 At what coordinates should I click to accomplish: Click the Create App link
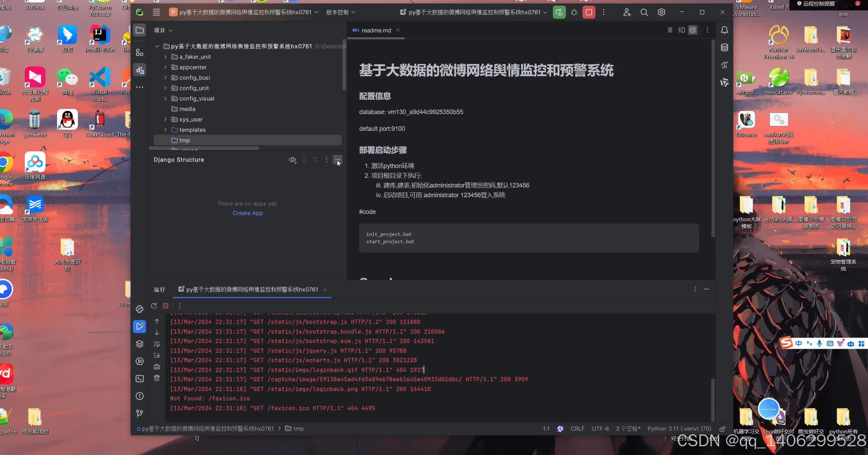(248, 213)
